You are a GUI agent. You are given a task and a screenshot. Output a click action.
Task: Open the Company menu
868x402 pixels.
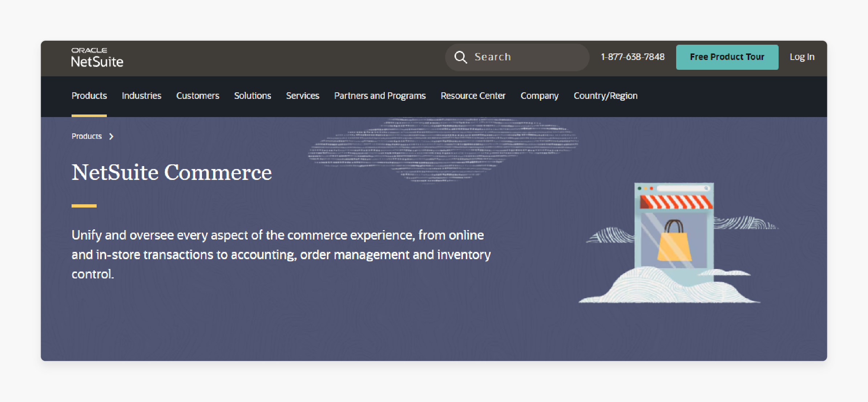tap(539, 96)
